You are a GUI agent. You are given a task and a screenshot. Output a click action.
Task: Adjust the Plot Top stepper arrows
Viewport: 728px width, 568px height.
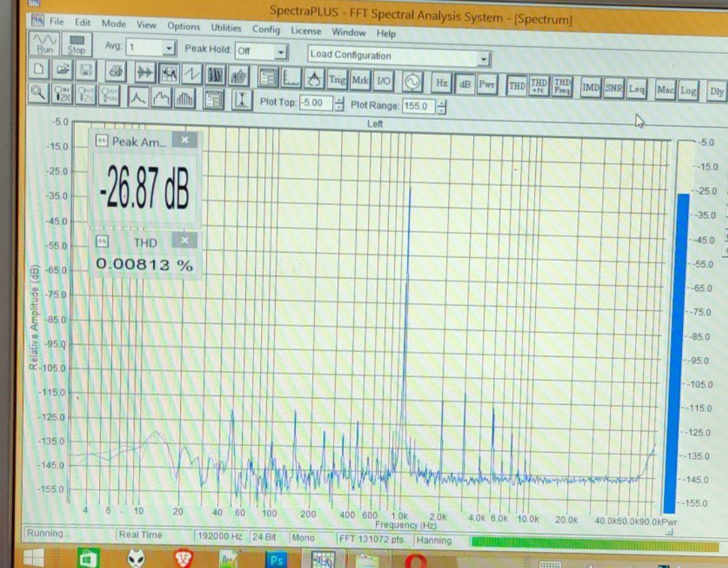[339, 104]
